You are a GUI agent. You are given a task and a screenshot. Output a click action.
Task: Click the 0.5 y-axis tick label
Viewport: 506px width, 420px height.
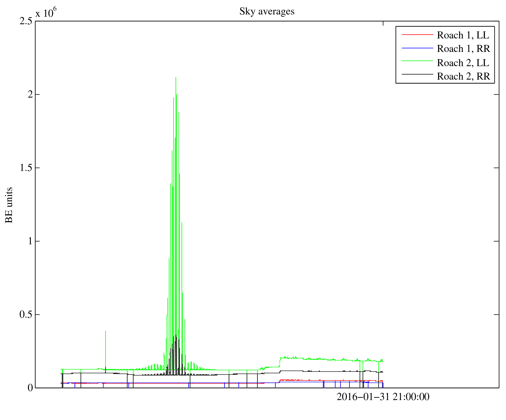(26, 315)
